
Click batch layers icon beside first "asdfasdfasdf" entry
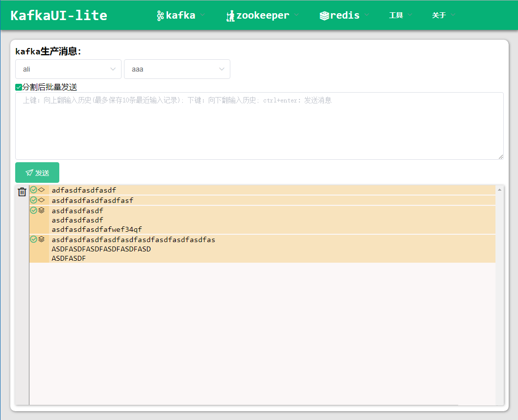(42, 210)
